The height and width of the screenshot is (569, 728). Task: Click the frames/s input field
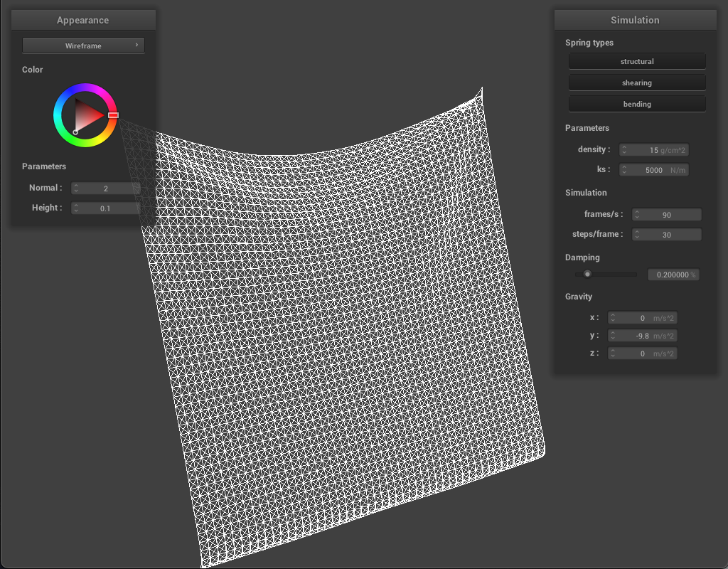click(x=666, y=214)
